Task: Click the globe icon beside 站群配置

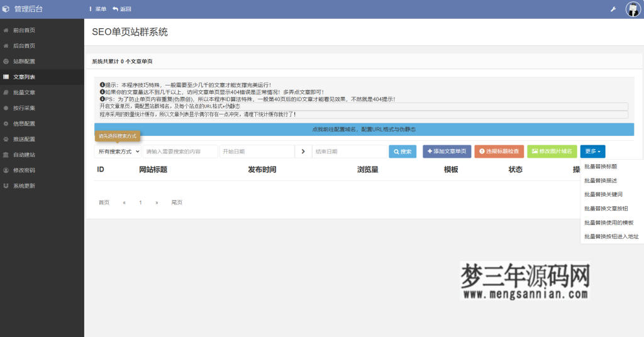Action: pyautogui.click(x=6, y=62)
